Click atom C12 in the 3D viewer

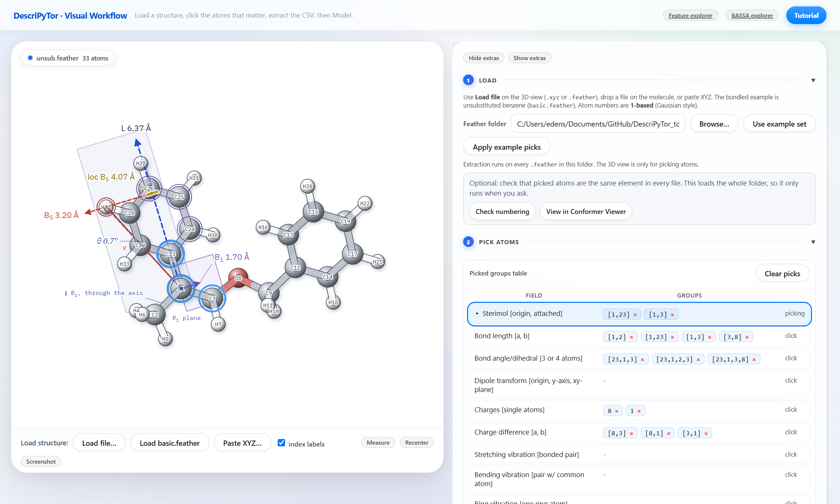[295, 267]
